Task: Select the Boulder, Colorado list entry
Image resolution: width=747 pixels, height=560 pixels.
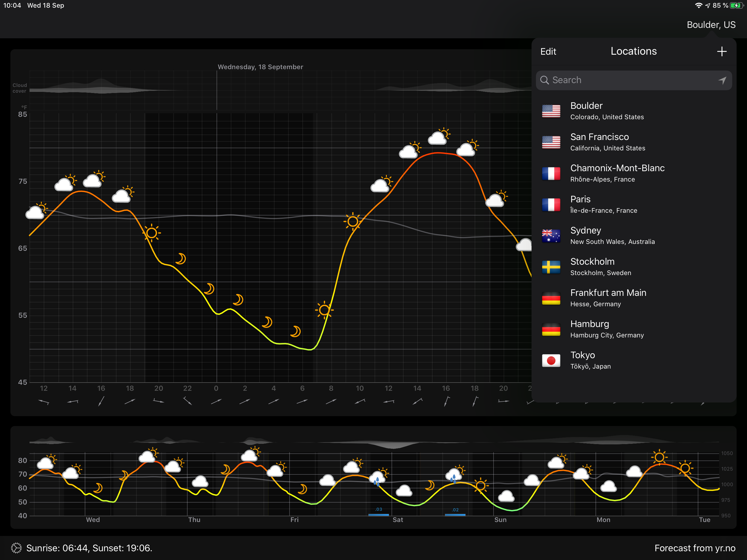Action: coord(606,111)
